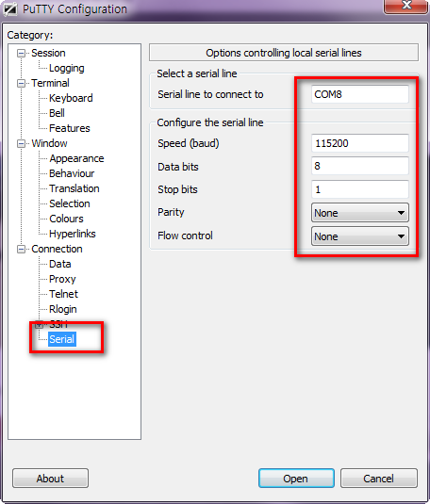Open the Logging category

pyautogui.click(x=67, y=68)
